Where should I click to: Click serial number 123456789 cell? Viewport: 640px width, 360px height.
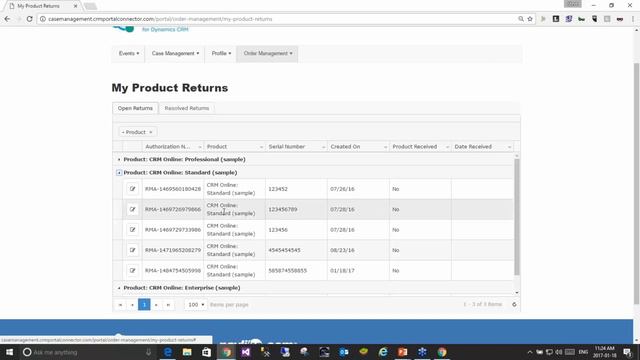coord(296,209)
